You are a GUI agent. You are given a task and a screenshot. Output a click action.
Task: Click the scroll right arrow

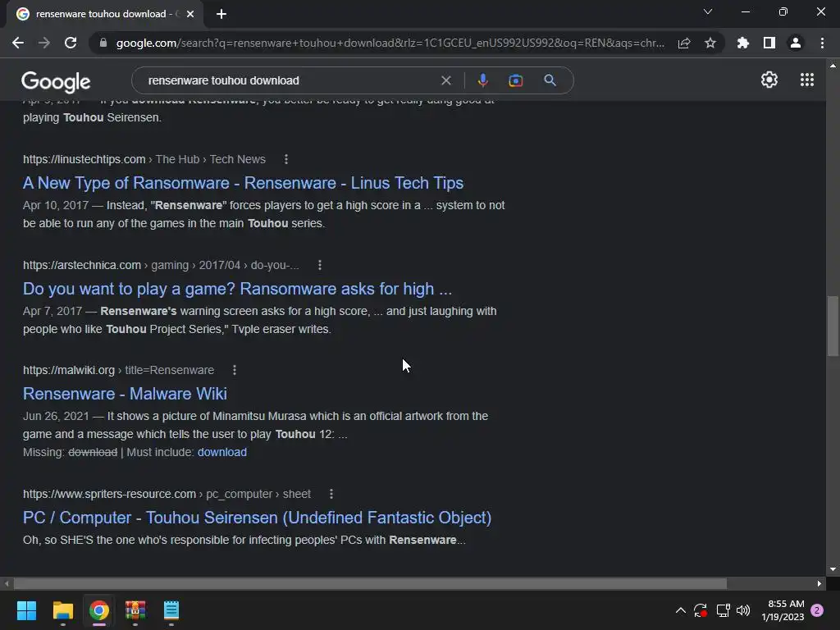click(819, 583)
